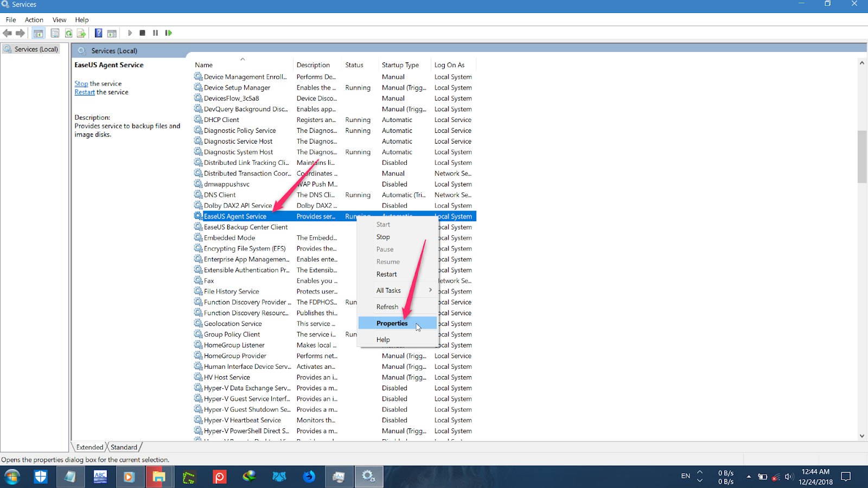Click the Back arrow in the toolbar
This screenshot has width=868, height=488.
8,33
